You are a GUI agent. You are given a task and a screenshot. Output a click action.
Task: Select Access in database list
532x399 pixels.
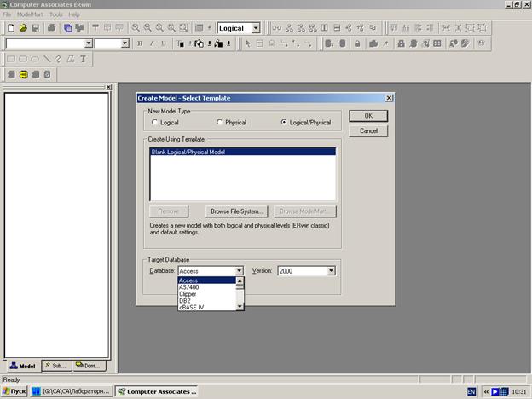coord(207,280)
